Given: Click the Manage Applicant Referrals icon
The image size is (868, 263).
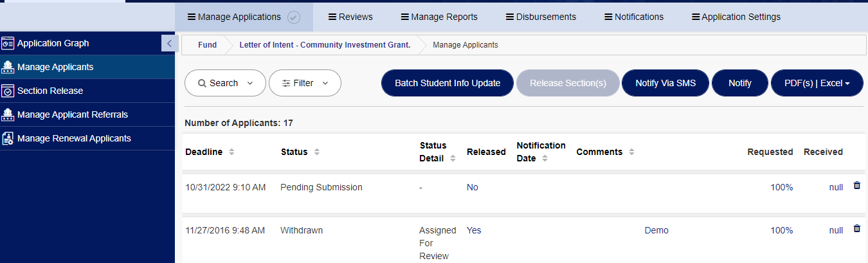Looking at the screenshot, I should point(8,114).
